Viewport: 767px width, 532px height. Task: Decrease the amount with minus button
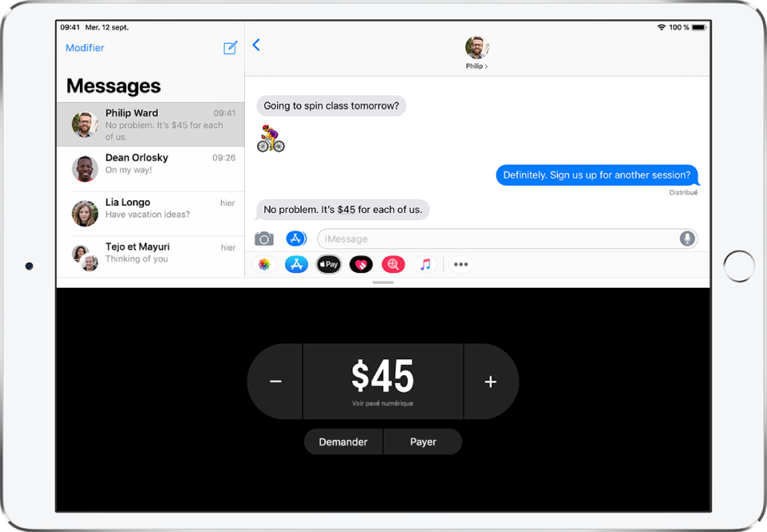click(x=275, y=382)
